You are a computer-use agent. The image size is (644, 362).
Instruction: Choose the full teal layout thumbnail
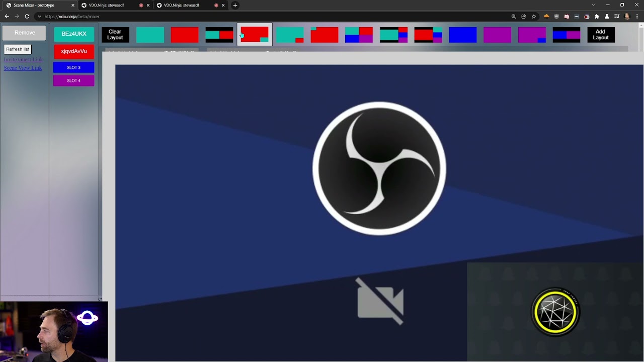click(x=150, y=35)
